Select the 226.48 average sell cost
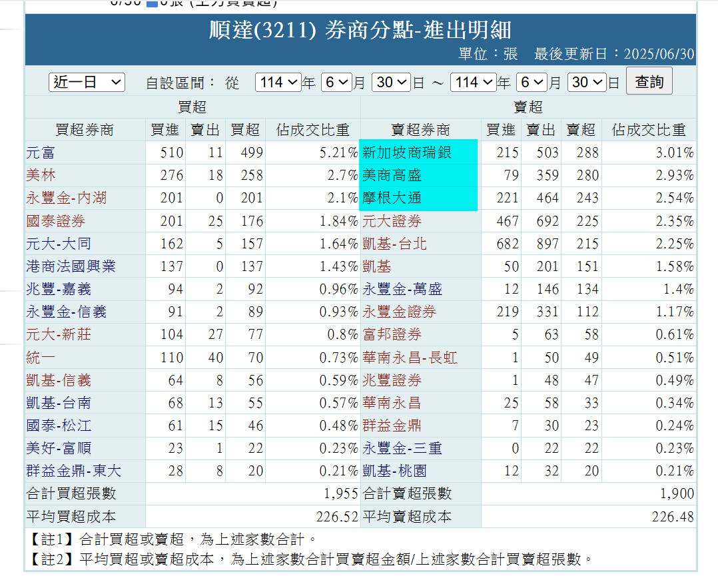This screenshot has height=588, width=718. (x=673, y=517)
